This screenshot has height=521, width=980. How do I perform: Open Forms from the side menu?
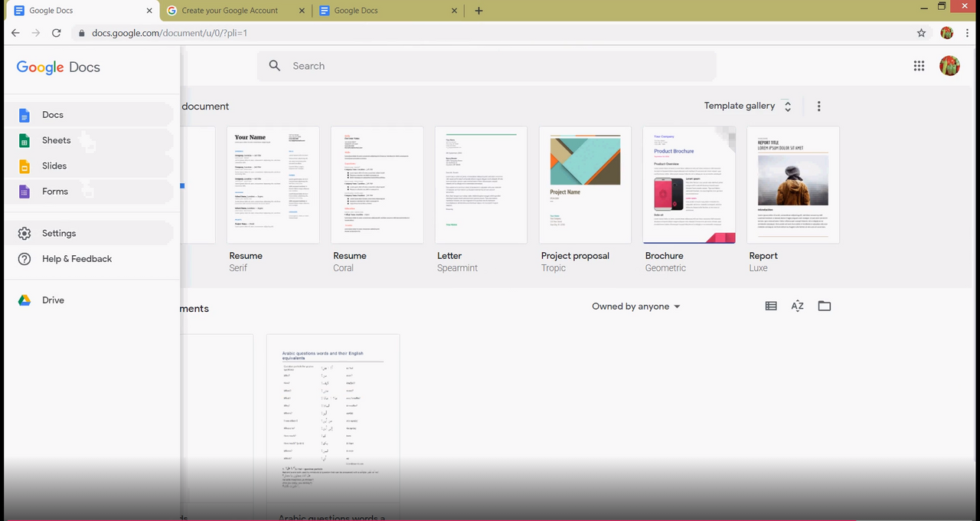(x=89, y=192)
